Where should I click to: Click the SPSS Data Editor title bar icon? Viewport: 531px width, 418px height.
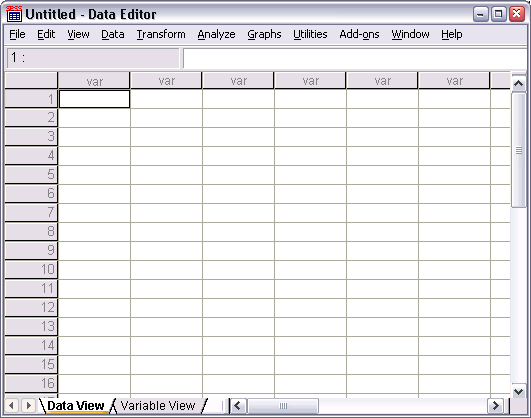pyautogui.click(x=14, y=14)
